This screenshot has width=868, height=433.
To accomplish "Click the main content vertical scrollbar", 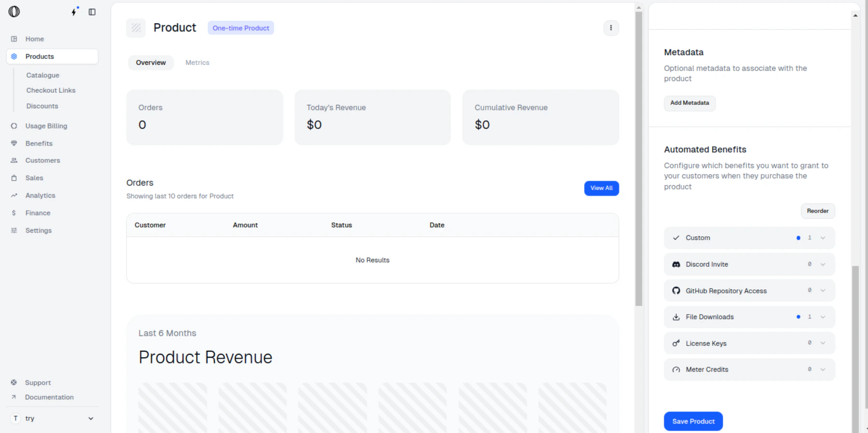I will 639,159.
